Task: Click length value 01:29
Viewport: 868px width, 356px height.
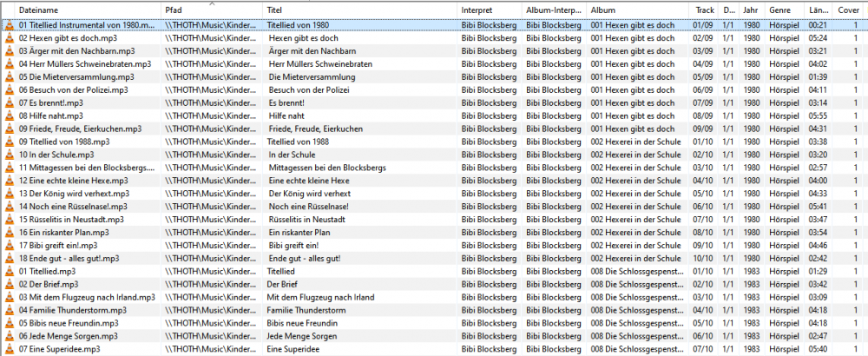Action: click(818, 271)
